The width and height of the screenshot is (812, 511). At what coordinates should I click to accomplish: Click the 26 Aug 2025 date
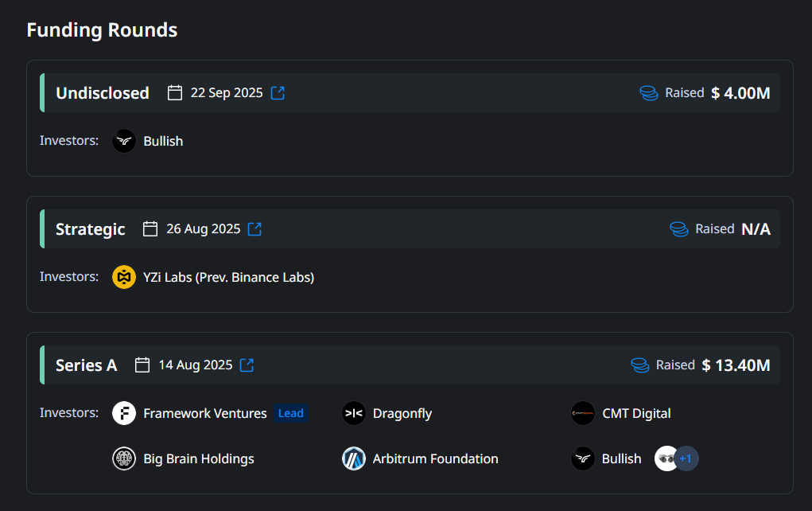[204, 228]
